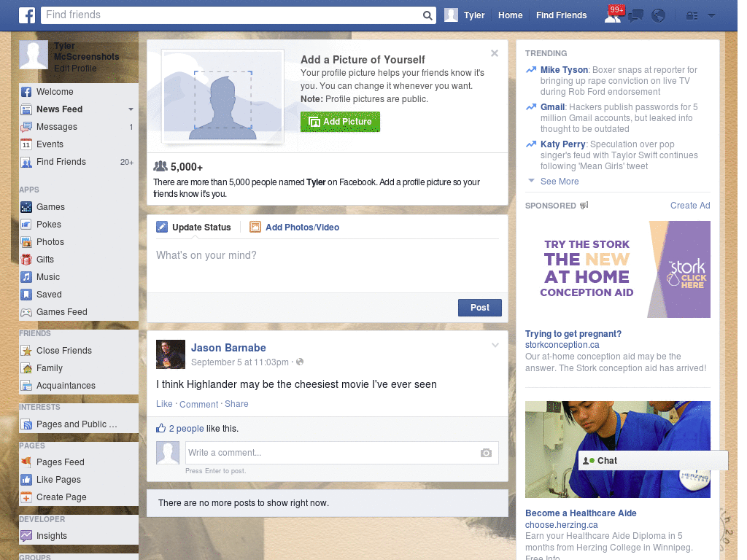Open the Jason Barnabe profile name link
Image resolution: width=747 pixels, height=560 pixels.
pyautogui.click(x=228, y=348)
